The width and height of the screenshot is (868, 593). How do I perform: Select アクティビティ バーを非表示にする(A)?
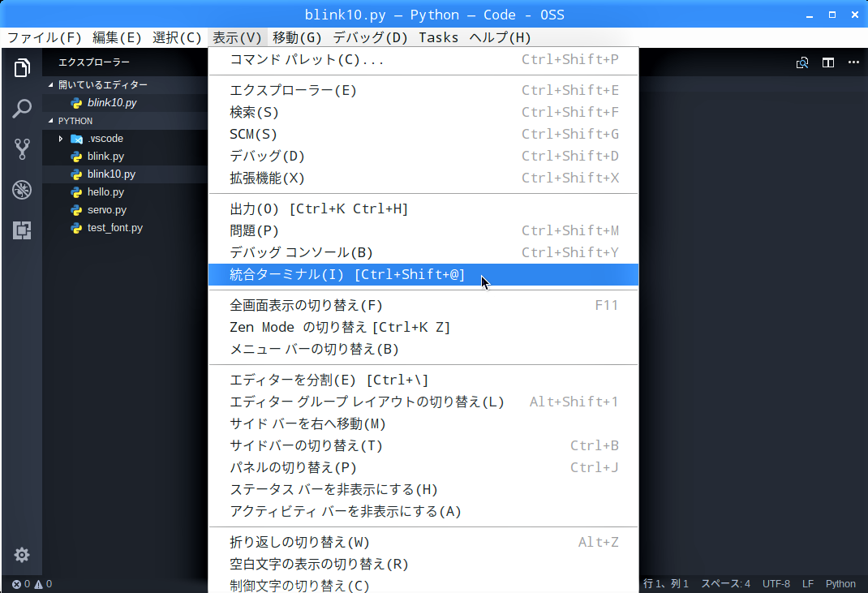tap(423, 512)
